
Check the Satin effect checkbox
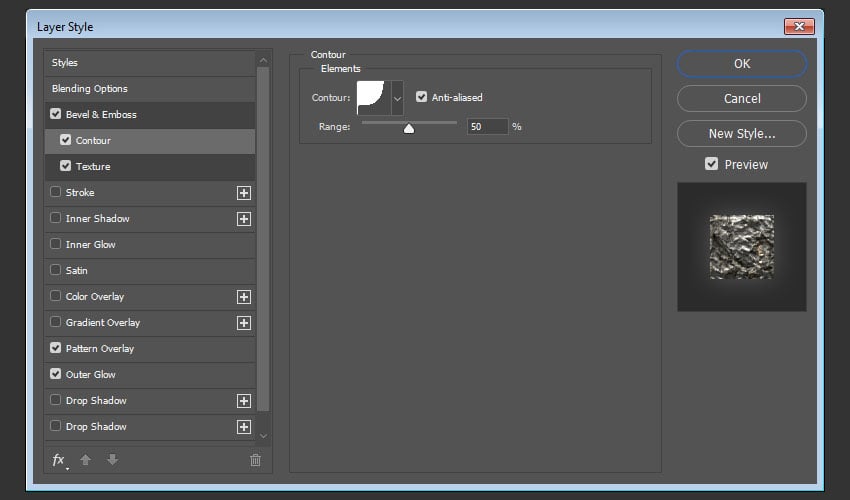(55, 270)
